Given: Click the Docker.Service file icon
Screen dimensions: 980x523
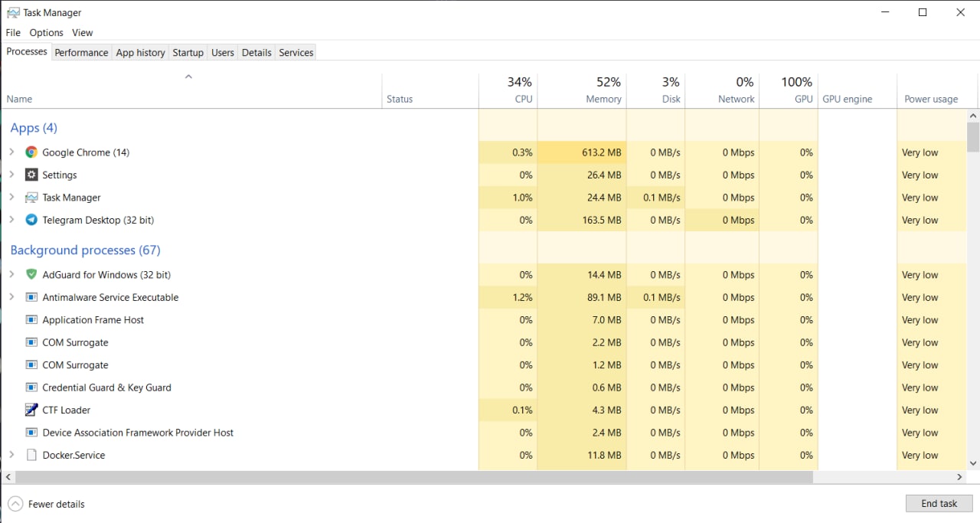Looking at the screenshot, I should pyautogui.click(x=31, y=455).
